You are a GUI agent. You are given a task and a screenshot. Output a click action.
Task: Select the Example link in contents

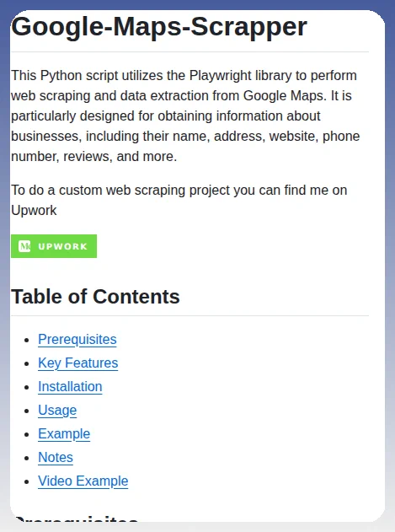coord(64,434)
